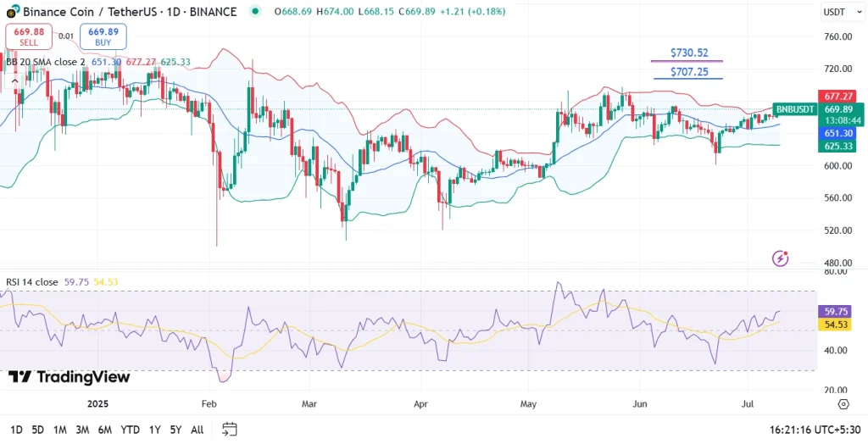Click the Binance Coin symbol logo icon
The image size is (868, 444).
pyautogui.click(x=14, y=11)
